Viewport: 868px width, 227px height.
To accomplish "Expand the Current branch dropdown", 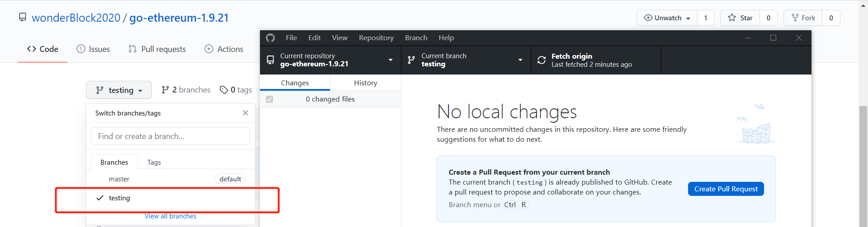I will tap(520, 60).
